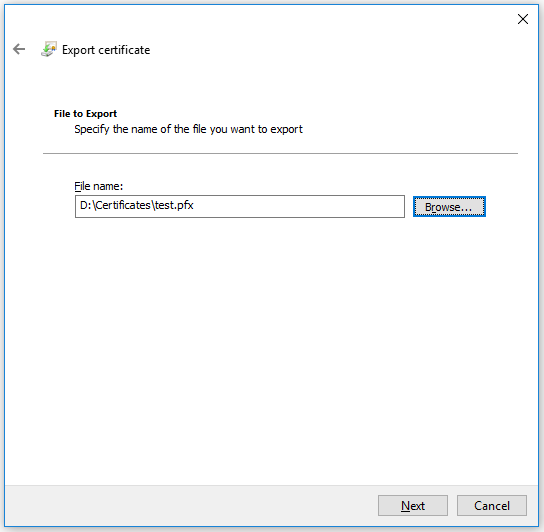
Task: Abort the export with Cancel
Action: coord(492,505)
